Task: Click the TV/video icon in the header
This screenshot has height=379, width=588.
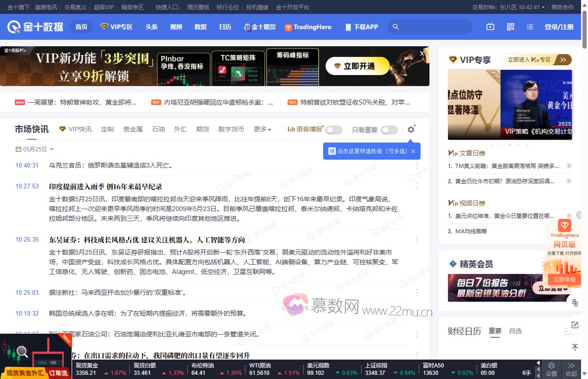Action: click(x=490, y=27)
